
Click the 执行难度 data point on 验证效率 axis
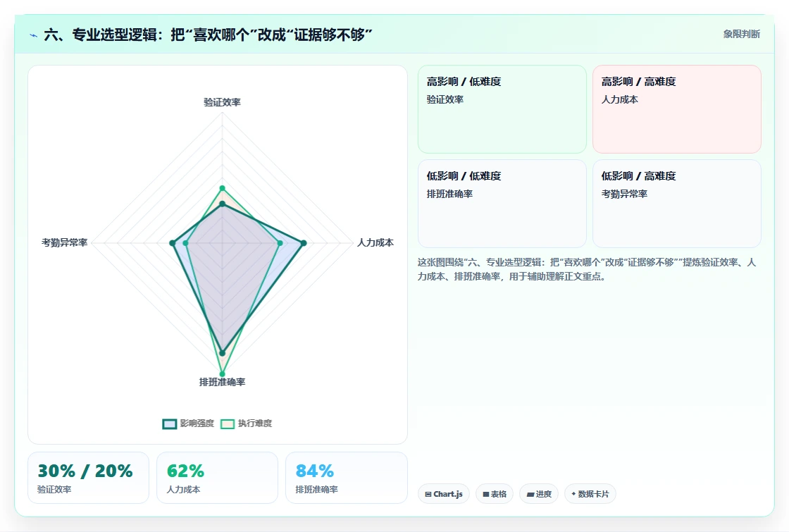coord(222,188)
